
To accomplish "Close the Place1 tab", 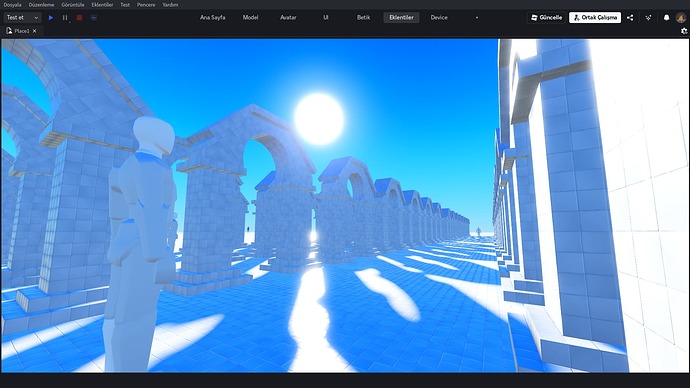I will coord(34,31).
